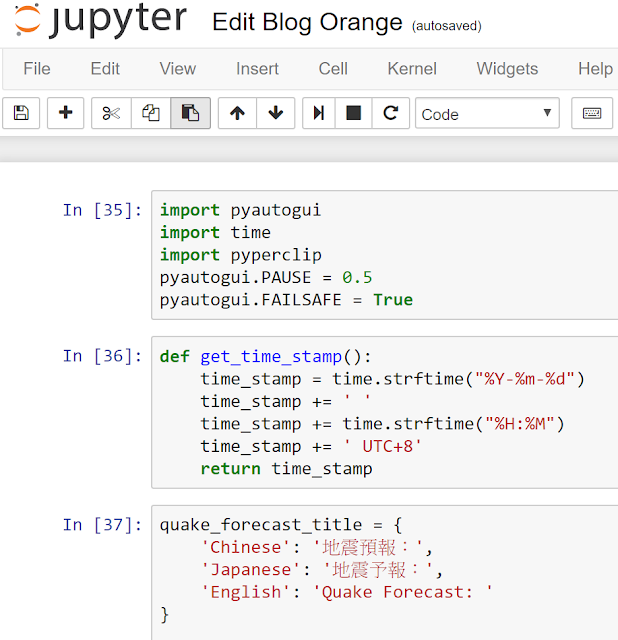Open the Help menu
This screenshot has height=640, width=618.
click(x=595, y=69)
